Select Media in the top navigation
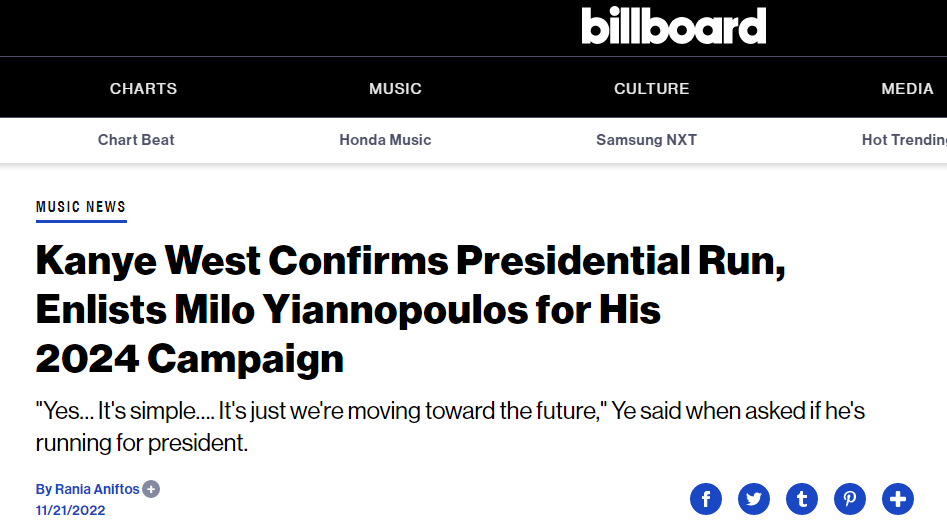Viewport: 947px width, 528px height. coord(907,89)
